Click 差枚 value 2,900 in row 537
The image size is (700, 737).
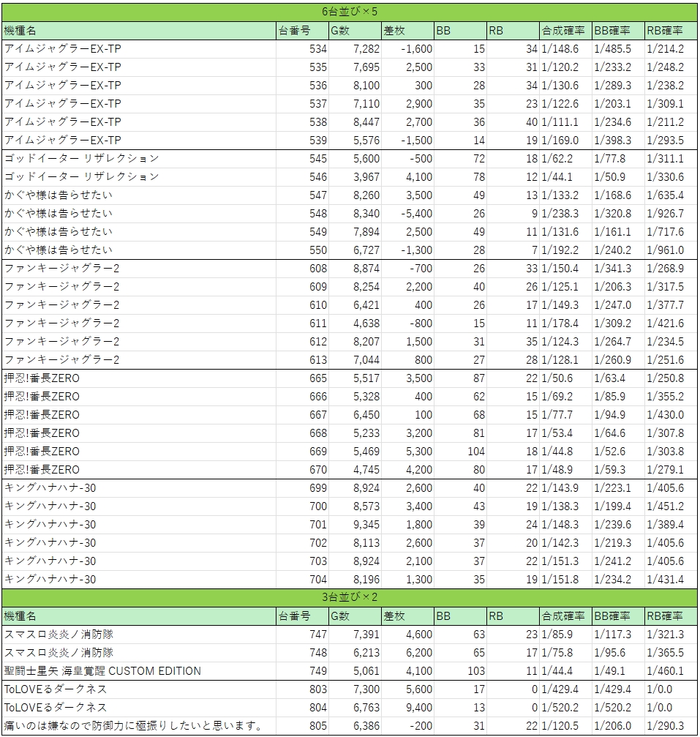408,104
